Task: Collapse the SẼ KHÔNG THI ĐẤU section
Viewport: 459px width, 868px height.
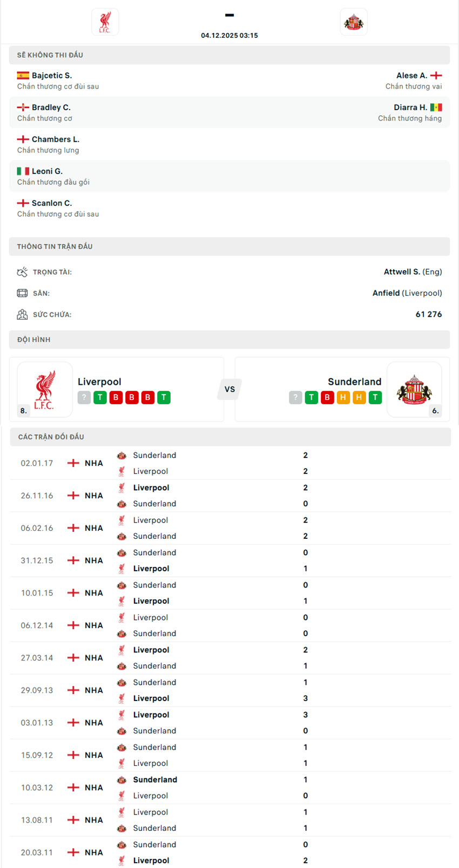Action: [230, 55]
